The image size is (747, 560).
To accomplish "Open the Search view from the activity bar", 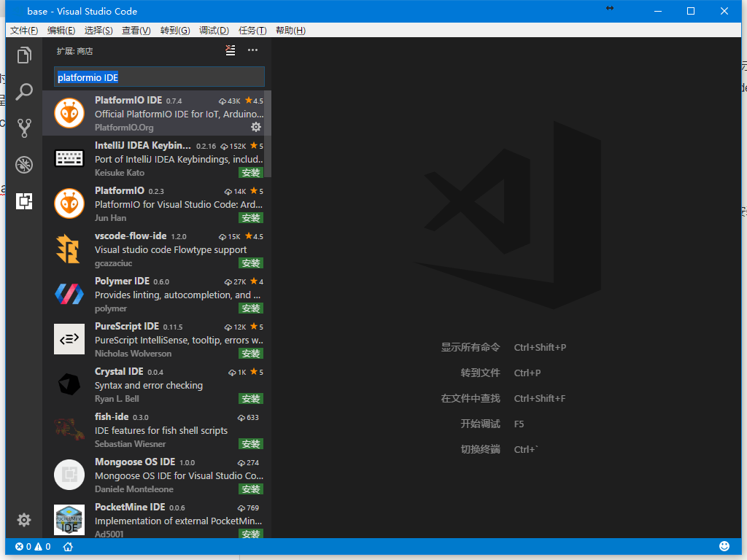I will click(24, 92).
